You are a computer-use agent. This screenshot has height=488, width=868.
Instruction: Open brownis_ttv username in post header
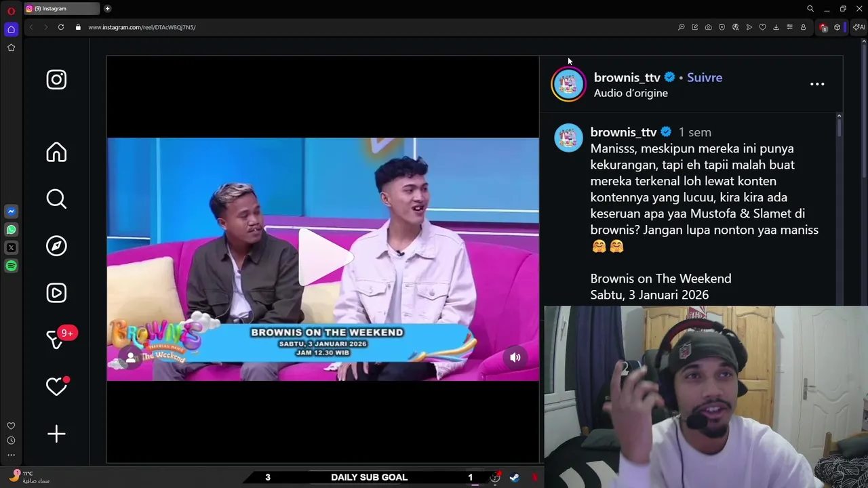627,77
